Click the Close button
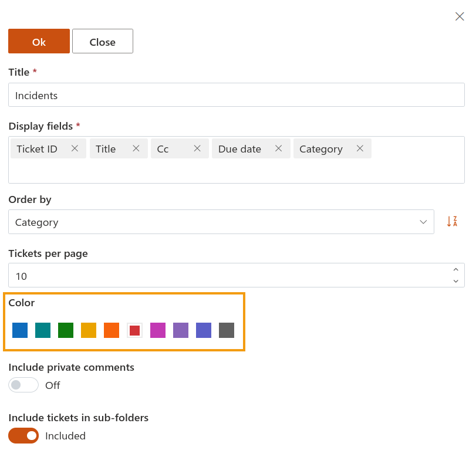This screenshot has width=476, height=457. pos(103,41)
